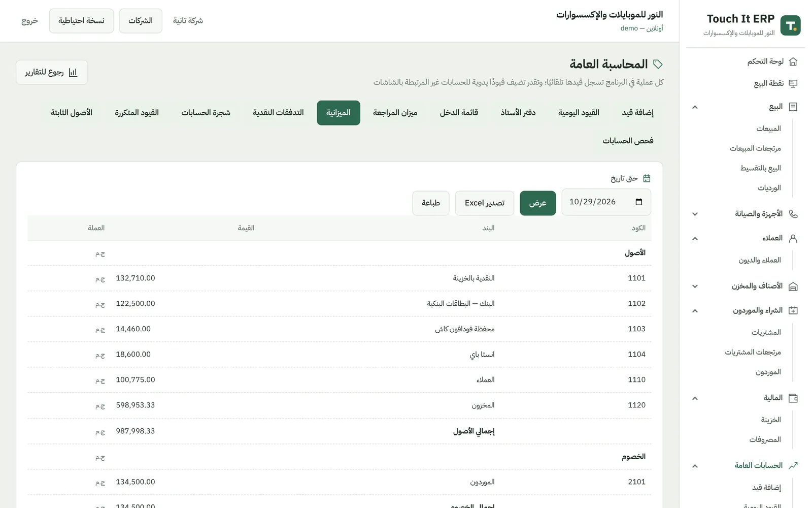Click the عرض button

pos(537,203)
